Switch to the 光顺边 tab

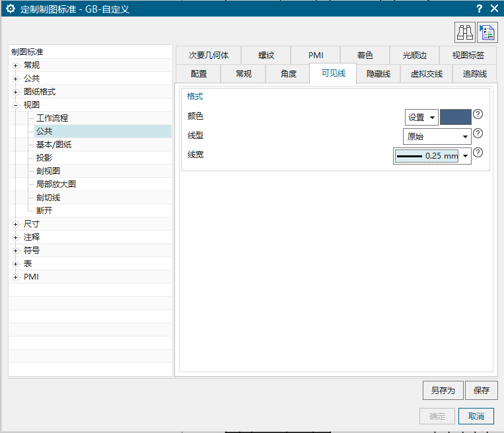click(x=415, y=56)
